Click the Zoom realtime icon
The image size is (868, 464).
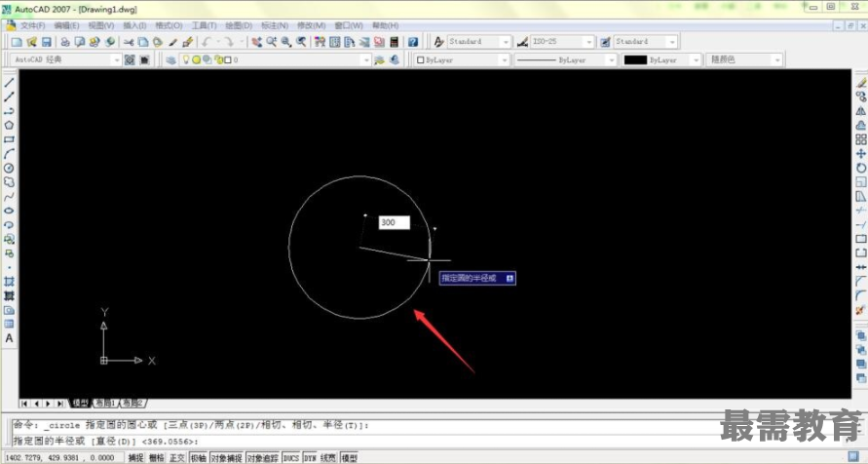(271, 42)
